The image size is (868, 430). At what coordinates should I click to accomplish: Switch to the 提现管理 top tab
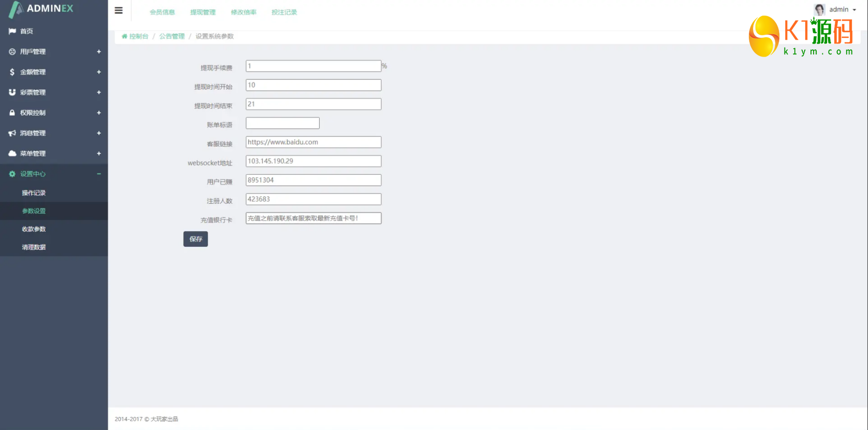click(x=203, y=12)
